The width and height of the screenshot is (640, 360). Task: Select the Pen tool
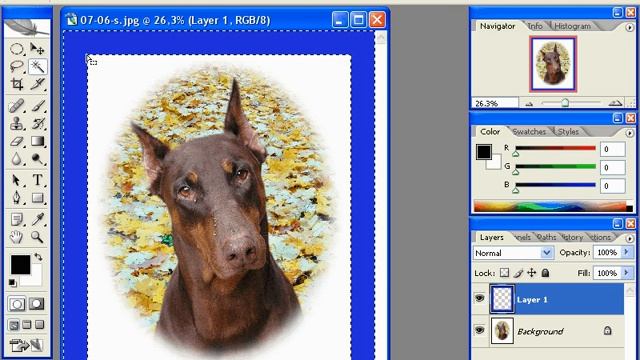click(x=17, y=198)
